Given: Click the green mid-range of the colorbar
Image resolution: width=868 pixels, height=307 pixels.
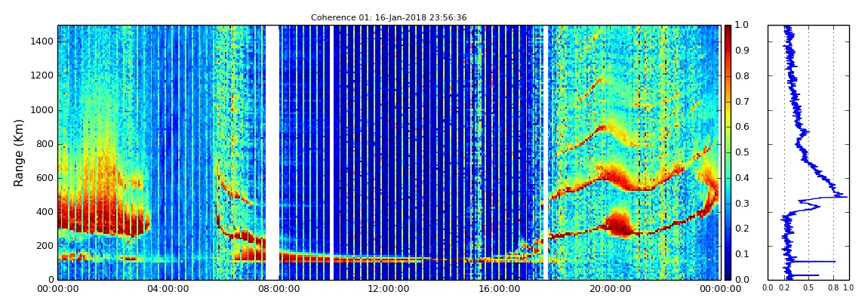Looking at the screenshot, I should pos(728,152).
